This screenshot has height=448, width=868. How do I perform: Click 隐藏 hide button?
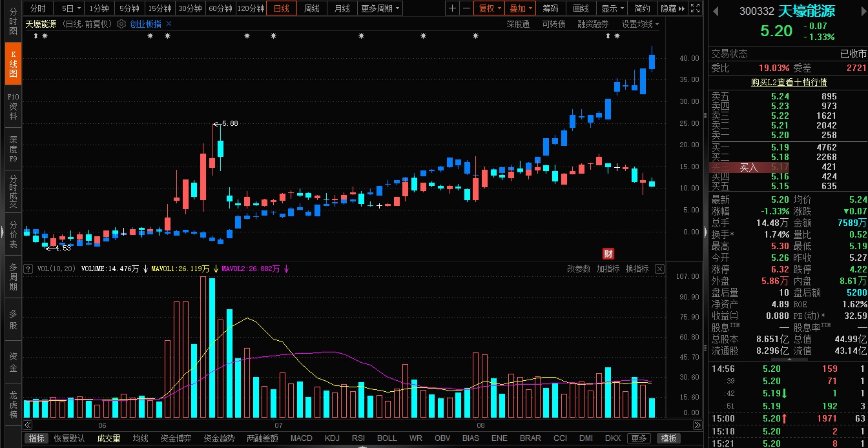pos(668,8)
